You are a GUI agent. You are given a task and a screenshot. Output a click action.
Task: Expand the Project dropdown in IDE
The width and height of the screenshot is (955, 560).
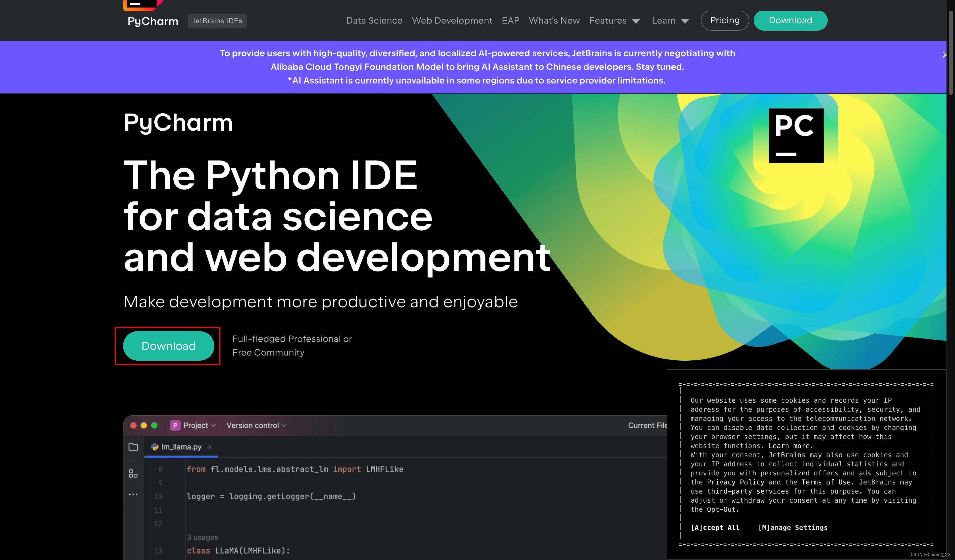(200, 425)
